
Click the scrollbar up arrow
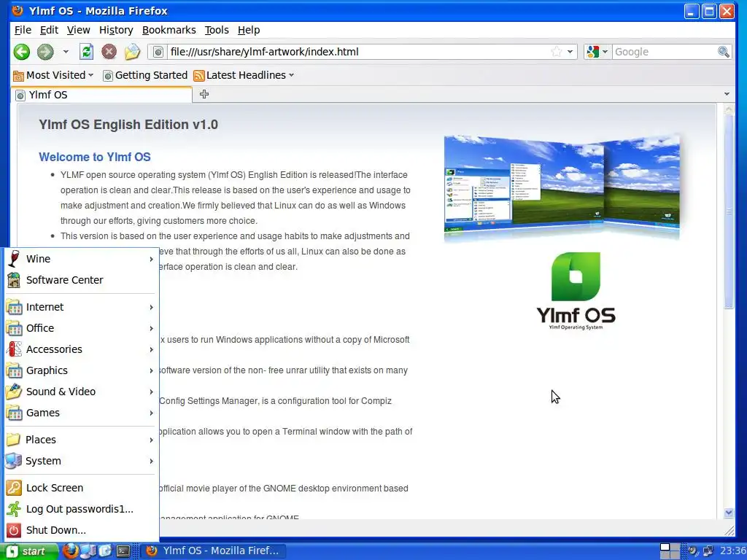(x=729, y=109)
